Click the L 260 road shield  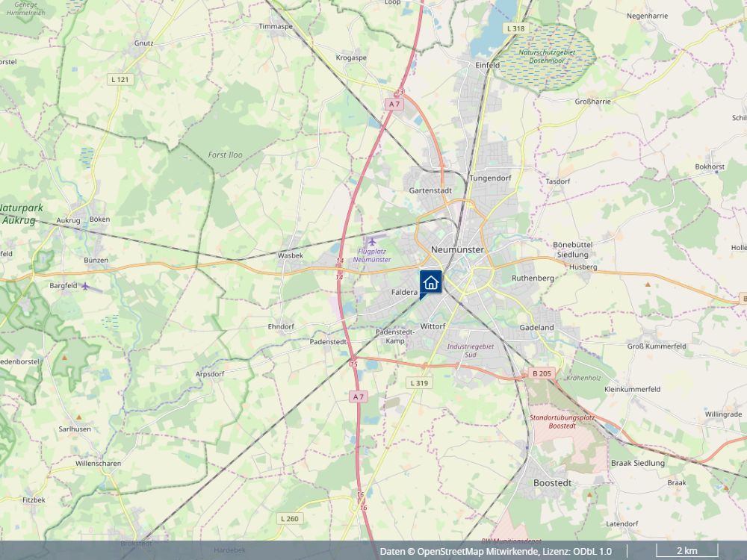pos(290,519)
